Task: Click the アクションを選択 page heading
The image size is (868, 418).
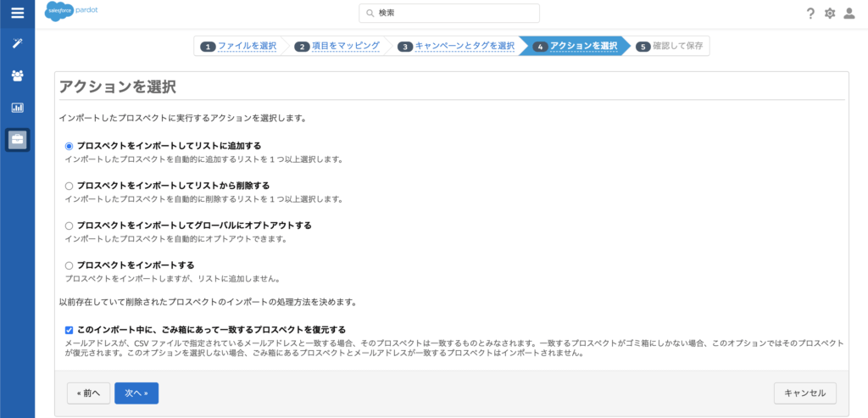Action: click(117, 86)
